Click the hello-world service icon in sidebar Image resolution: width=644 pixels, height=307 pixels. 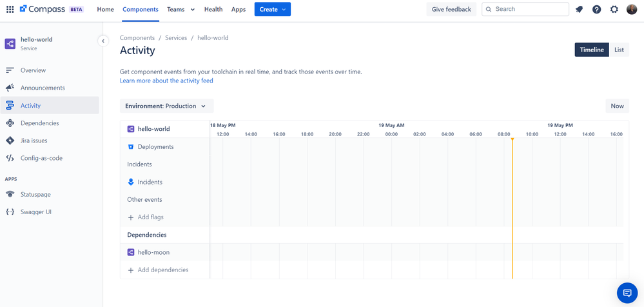(10, 44)
